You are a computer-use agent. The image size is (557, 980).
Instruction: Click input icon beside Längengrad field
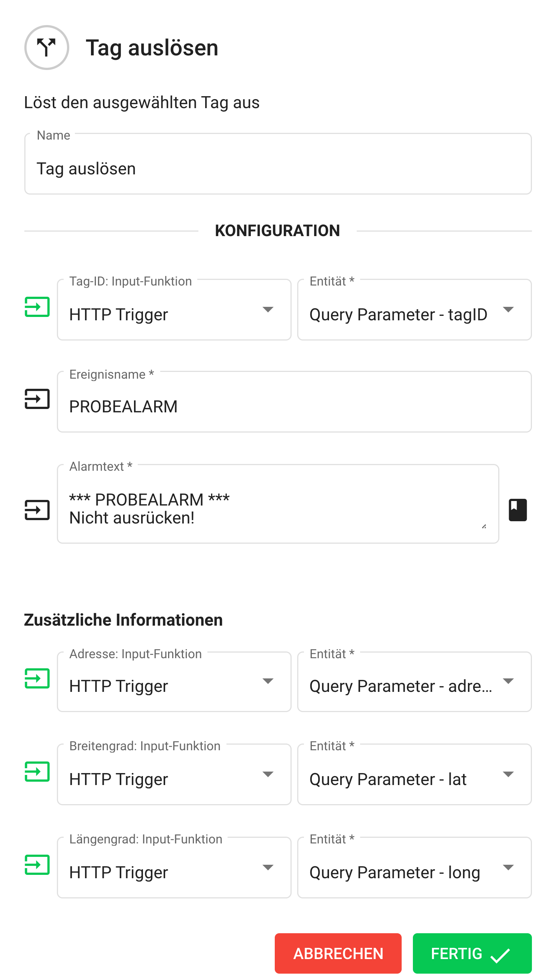point(37,865)
